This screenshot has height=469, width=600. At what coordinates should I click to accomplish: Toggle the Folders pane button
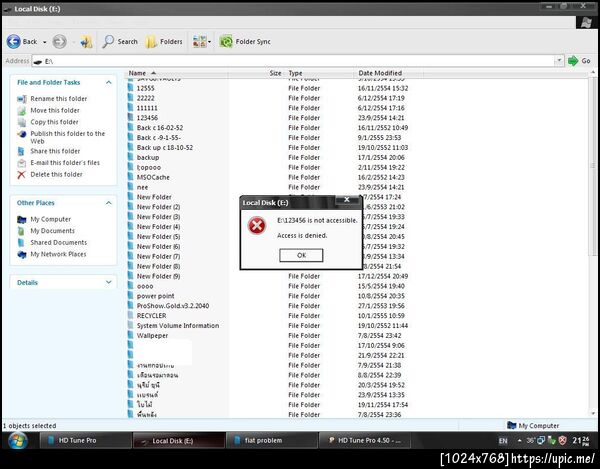point(164,41)
